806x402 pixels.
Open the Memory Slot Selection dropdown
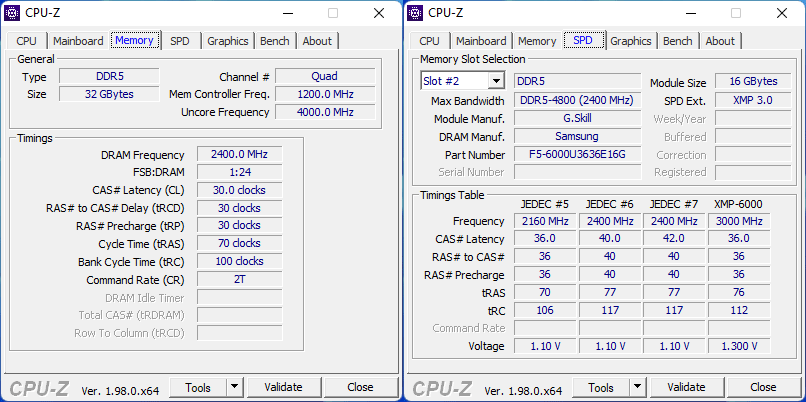coord(496,81)
